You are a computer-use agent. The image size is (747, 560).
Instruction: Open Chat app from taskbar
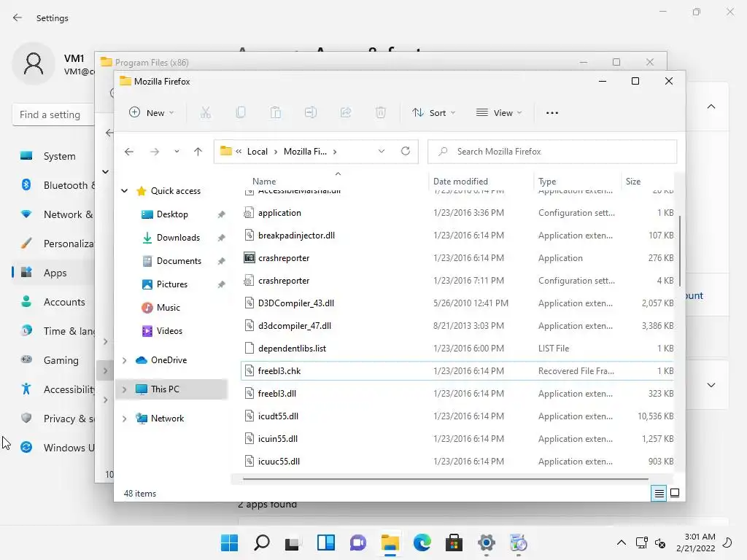[x=357, y=542]
